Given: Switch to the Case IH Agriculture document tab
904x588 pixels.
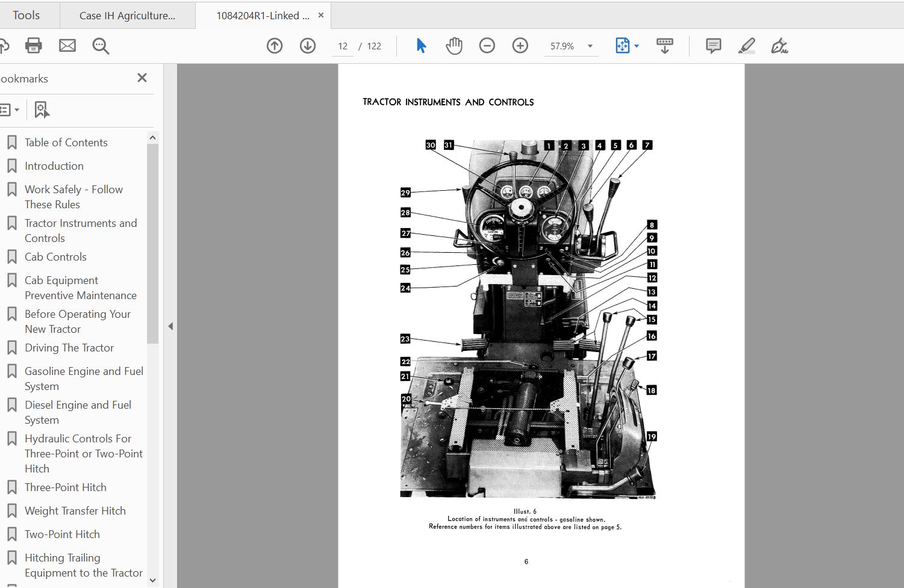Looking at the screenshot, I should 127,14.
